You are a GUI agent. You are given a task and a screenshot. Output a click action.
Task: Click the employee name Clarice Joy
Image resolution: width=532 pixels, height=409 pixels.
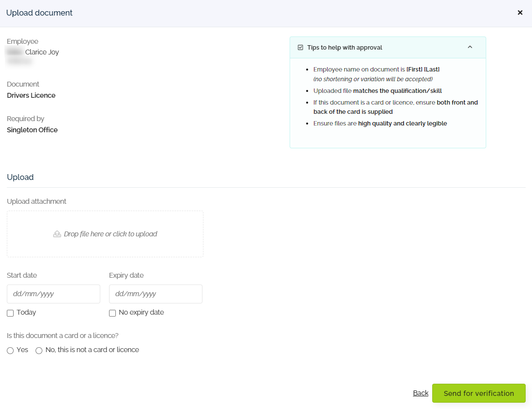coord(42,52)
